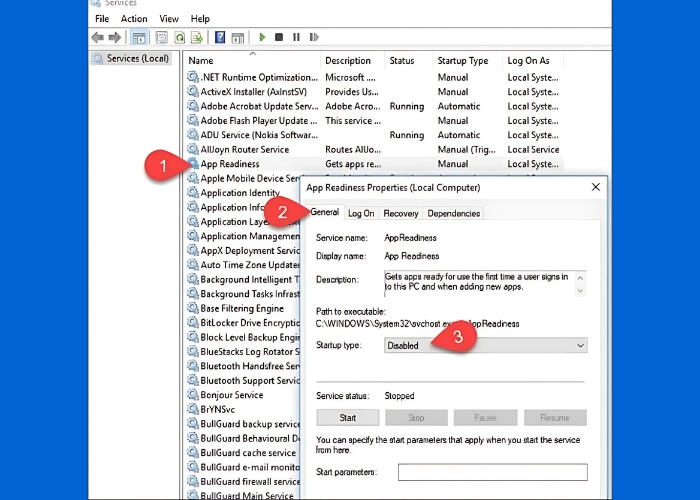Click the Back arrow in the toolbar
Screen dimensions: 700x500
coord(97,37)
